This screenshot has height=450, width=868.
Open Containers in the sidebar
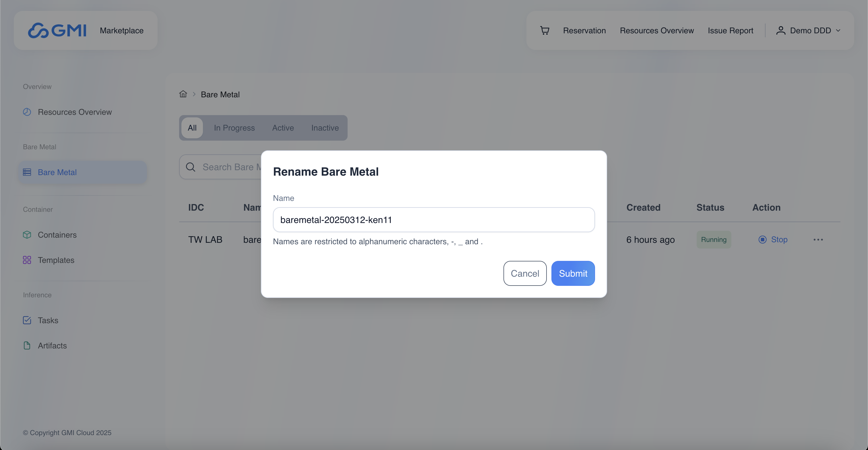[57, 235]
